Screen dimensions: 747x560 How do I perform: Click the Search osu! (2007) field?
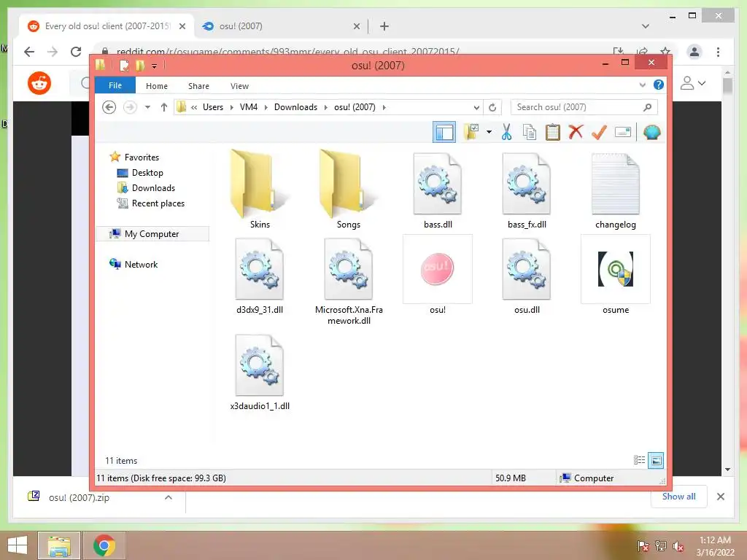(584, 107)
